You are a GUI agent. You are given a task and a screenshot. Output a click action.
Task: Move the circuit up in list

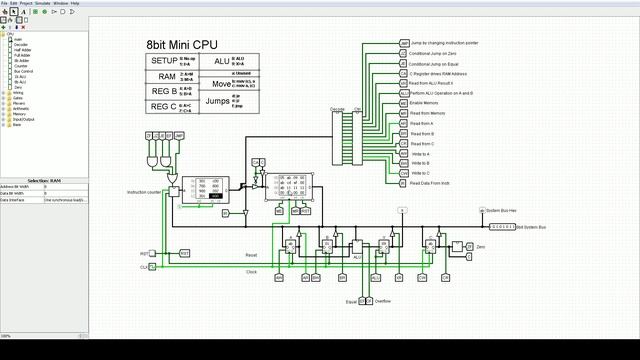point(10,27)
